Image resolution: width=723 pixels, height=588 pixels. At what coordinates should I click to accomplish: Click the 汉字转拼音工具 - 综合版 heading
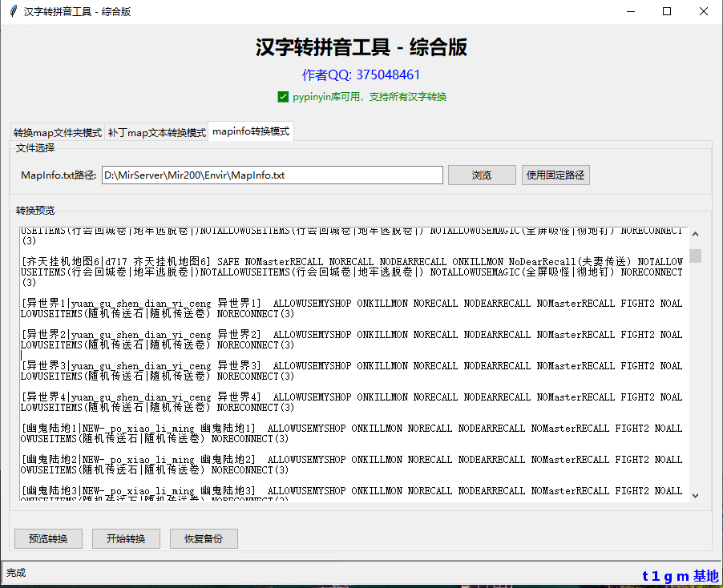coord(361,47)
